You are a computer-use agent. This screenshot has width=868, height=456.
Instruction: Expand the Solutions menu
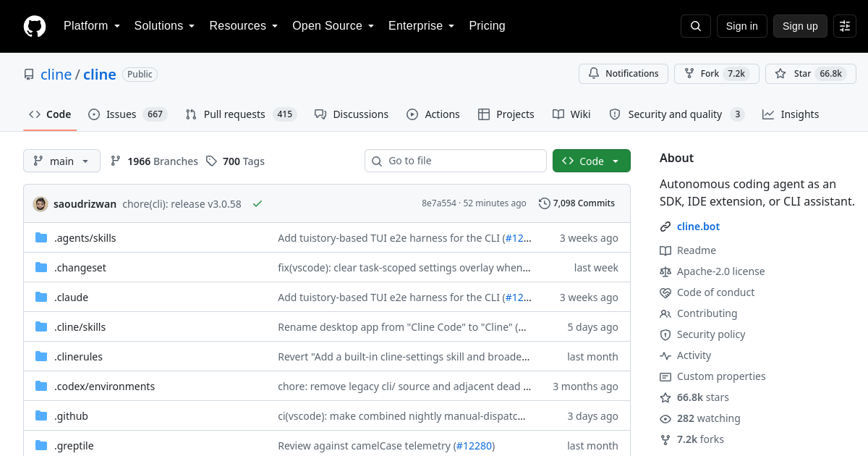pos(164,26)
